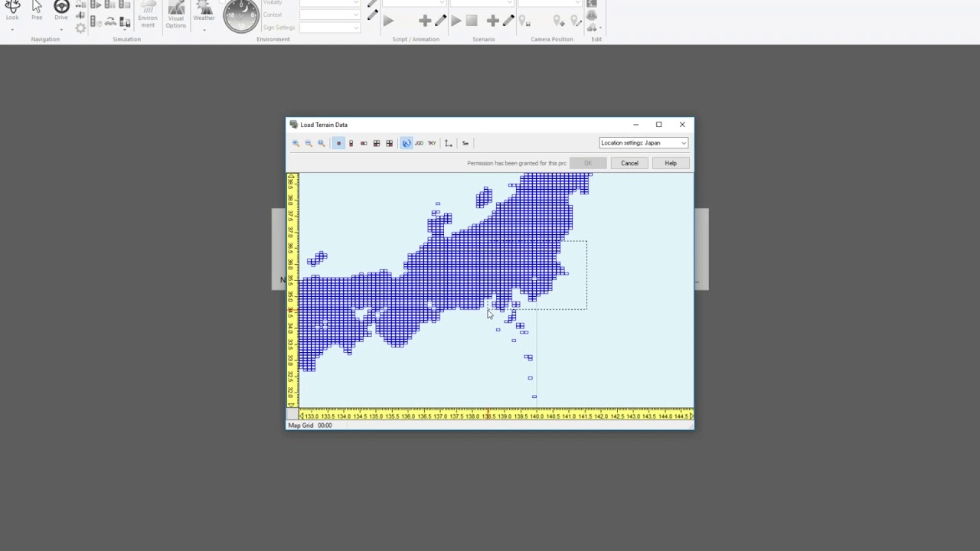Play the scenario in Scenario group
The width and height of the screenshot is (980, 551).
pyautogui.click(x=456, y=21)
